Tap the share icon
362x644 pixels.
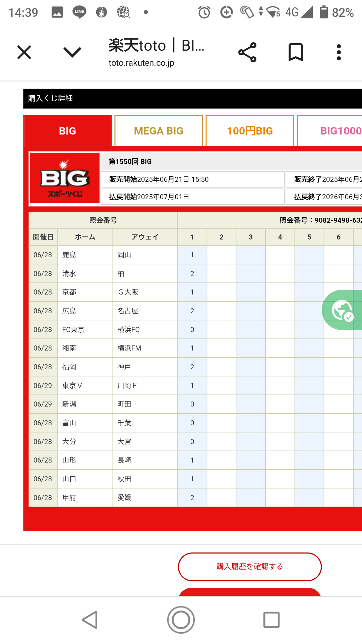point(247,52)
